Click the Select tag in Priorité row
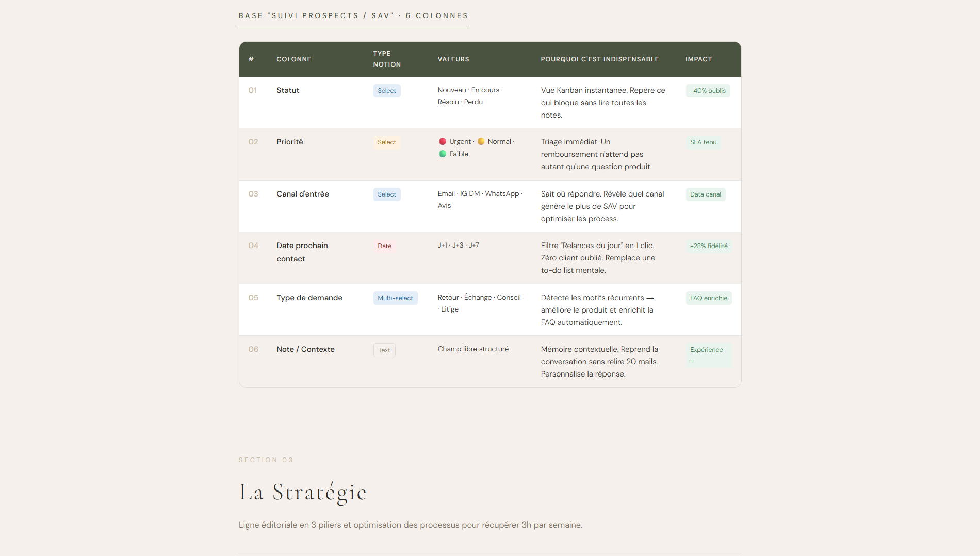Screen dimensions: 980x556 (387, 142)
